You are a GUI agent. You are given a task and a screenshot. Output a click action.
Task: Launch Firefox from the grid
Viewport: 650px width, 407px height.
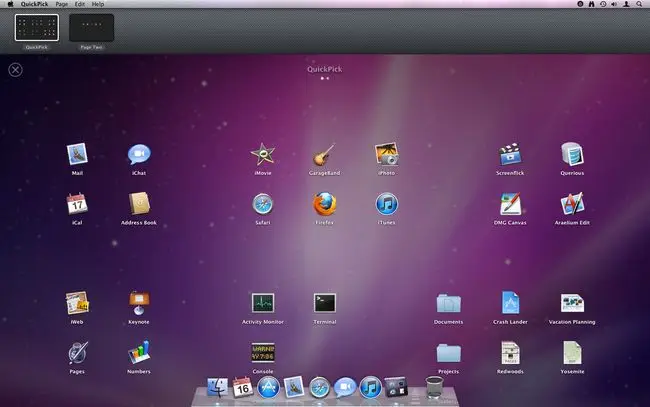(324, 204)
